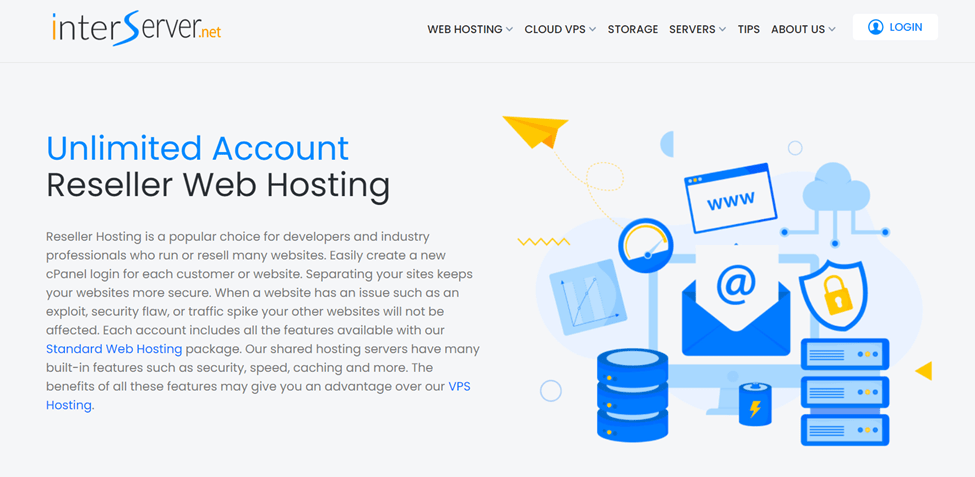The width and height of the screenshot is (975, 477).
Task: Click the blue database stack icon
Action: point(632,394)
